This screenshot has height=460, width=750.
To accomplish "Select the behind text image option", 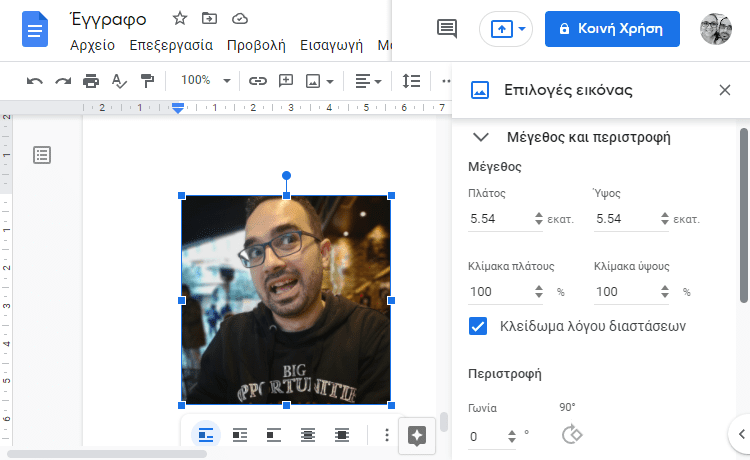I will pos(308,435).
